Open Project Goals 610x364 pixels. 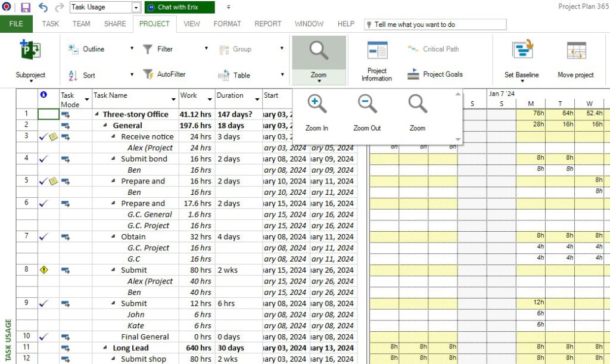(x=435, y=74)
